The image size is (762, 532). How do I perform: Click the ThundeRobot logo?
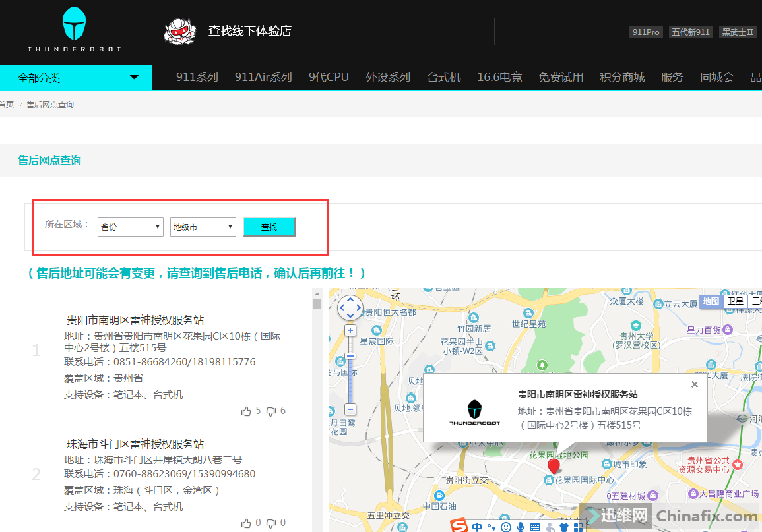click(74, 30)
